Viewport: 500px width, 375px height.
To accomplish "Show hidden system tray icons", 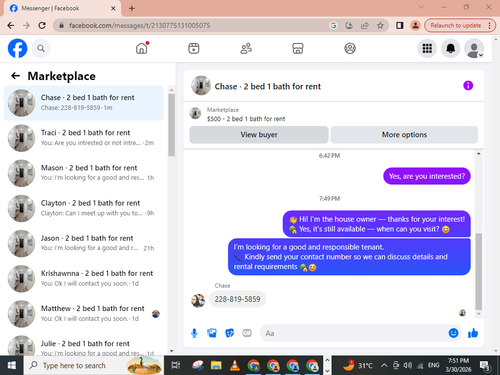I will pos(384,365).
